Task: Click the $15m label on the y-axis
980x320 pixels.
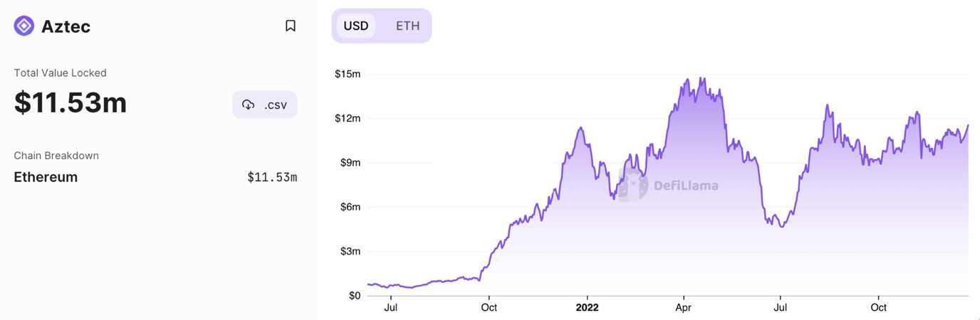Action: (x=348, y=74)
